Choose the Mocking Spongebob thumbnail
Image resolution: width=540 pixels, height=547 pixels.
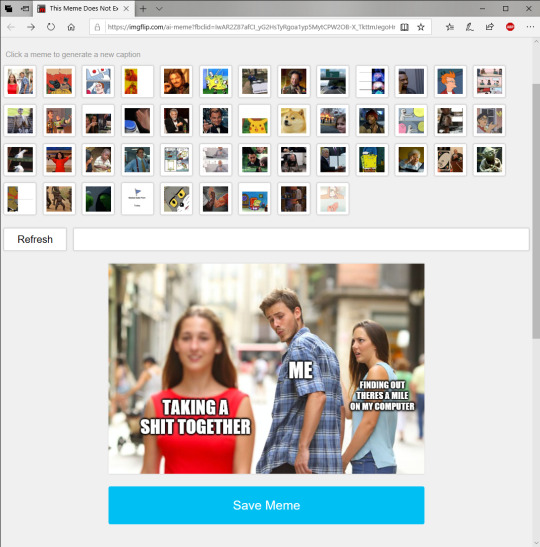pyautogui.click(x=216, y=81)
